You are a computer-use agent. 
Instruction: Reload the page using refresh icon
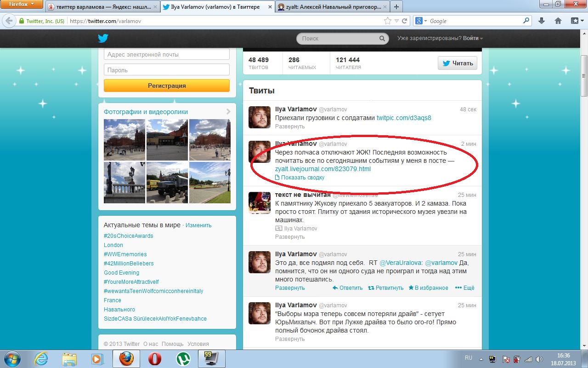405,21
